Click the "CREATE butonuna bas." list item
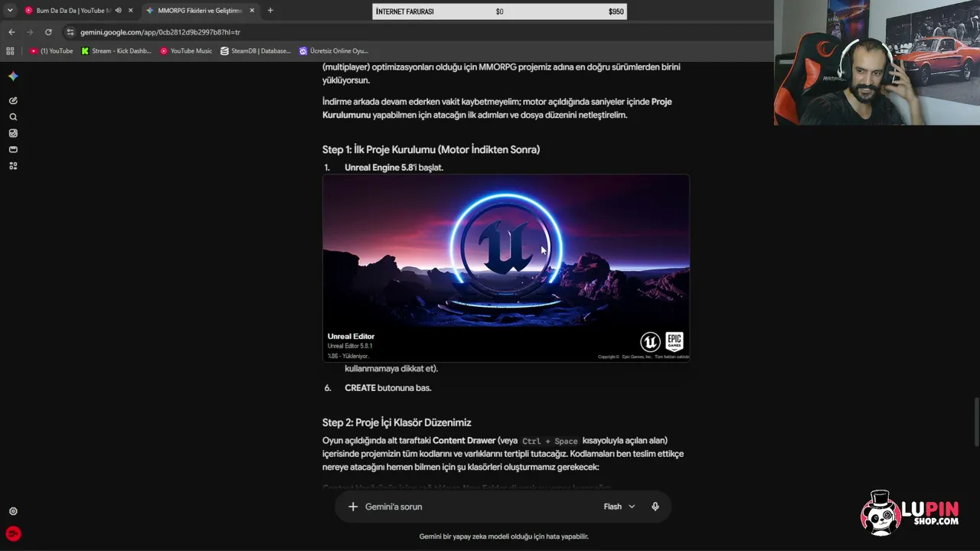Screen dimensions: 980x551 [388, 388]
